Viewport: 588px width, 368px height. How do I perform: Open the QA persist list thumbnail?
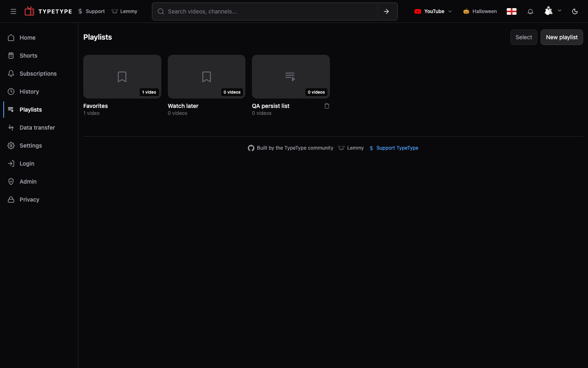coord(291,76)
